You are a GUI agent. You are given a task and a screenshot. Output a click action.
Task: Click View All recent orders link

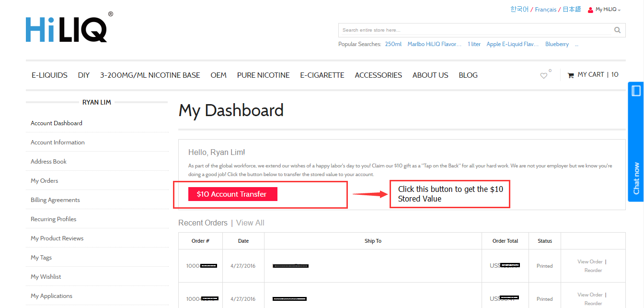point(250,223)
